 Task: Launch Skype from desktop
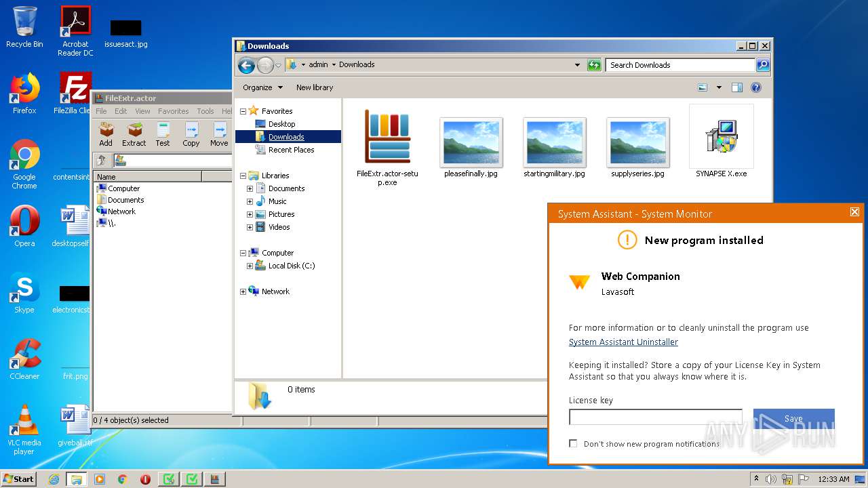tap(24, 293)
